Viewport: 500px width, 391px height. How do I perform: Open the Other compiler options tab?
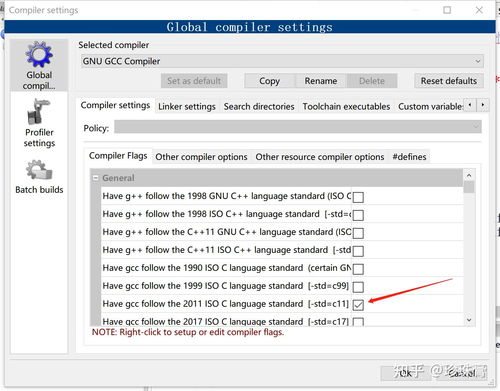(x=201, y=157)
